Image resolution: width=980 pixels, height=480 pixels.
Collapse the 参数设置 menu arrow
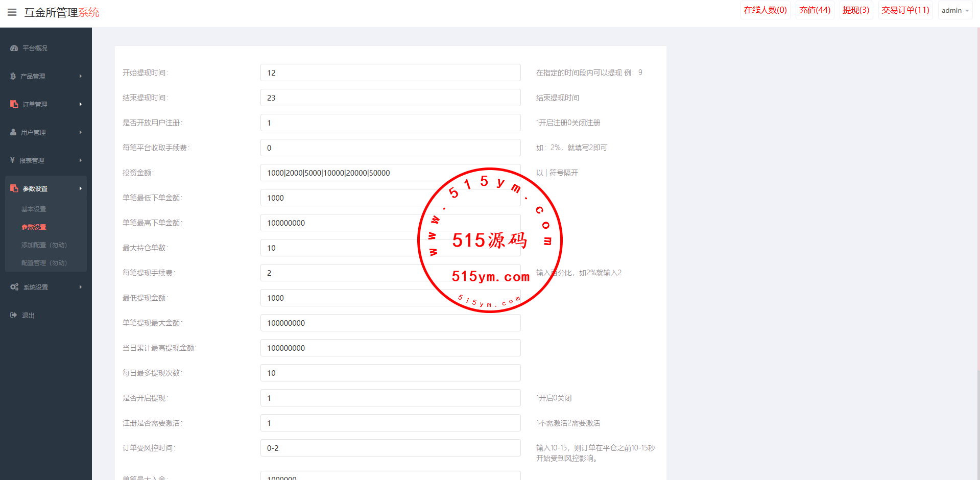tap(80, 188)
